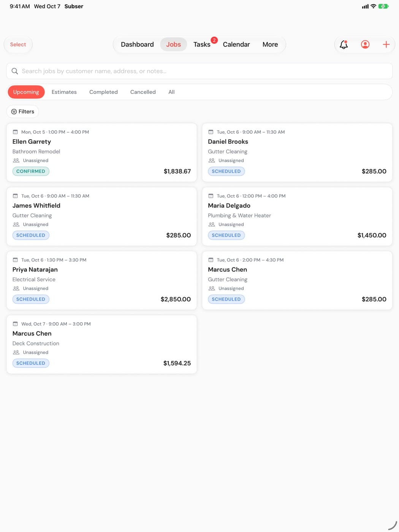Click SCHEDULED badge on Daniel Brooks card
This screenshot has height=532, width=399.
pyautogui.click(x=226, y=171)
